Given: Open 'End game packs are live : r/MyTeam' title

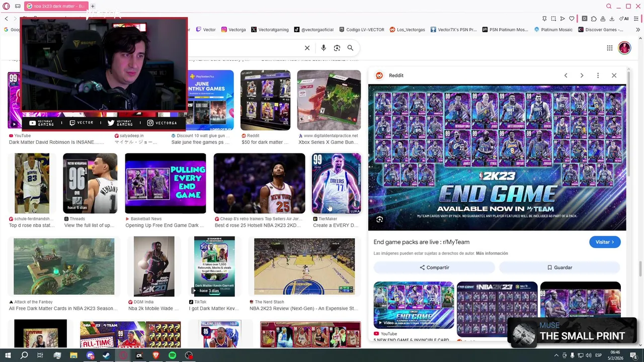Looking at the screenshot, I should tap(422, 242).
